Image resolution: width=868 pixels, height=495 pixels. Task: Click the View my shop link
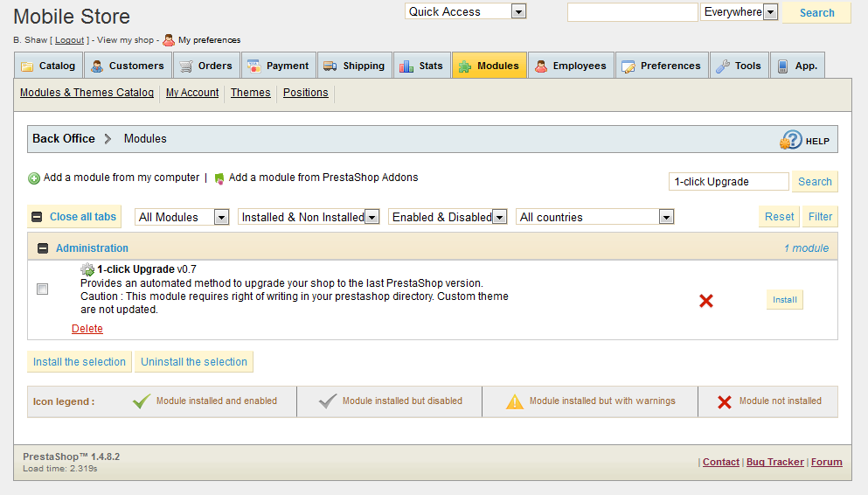[125, 40]
